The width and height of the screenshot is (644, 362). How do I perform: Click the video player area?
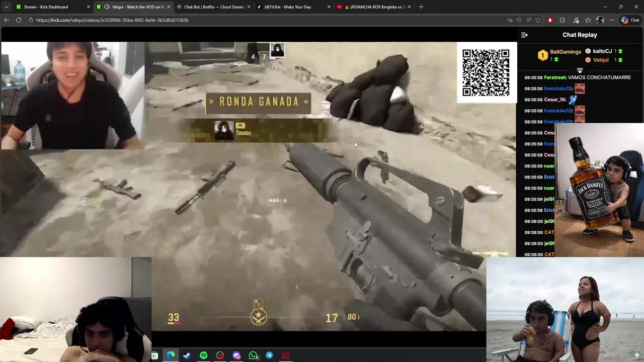click(x=258, y=186)
